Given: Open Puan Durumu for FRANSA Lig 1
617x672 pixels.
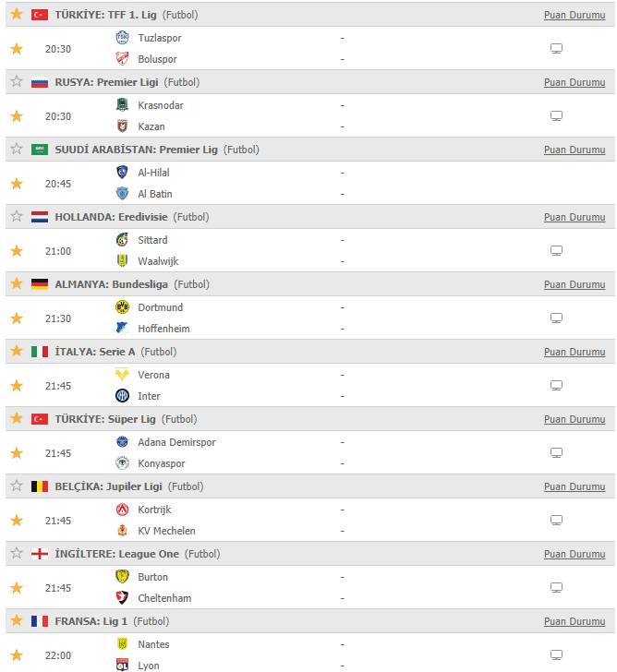Looking at the screenshot, I should (x=575, y=621).
